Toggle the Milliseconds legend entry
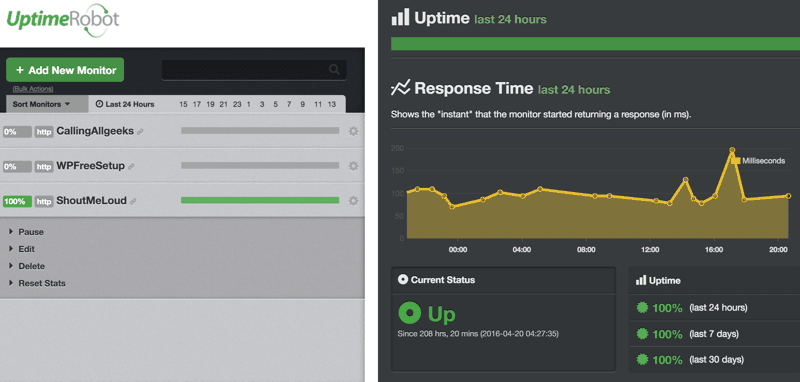 (x=758, y=161)
